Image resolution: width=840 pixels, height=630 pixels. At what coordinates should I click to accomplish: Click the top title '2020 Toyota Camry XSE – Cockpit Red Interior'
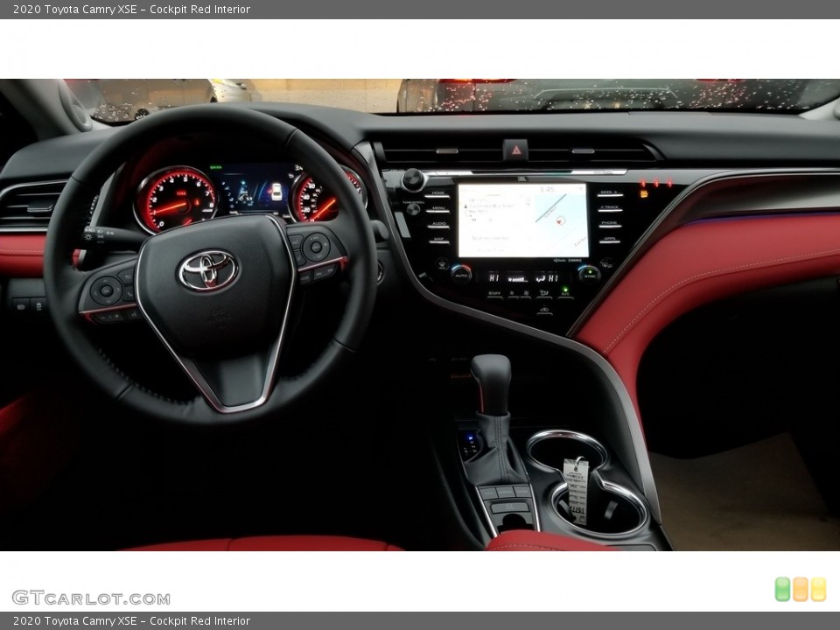point(131,9)
